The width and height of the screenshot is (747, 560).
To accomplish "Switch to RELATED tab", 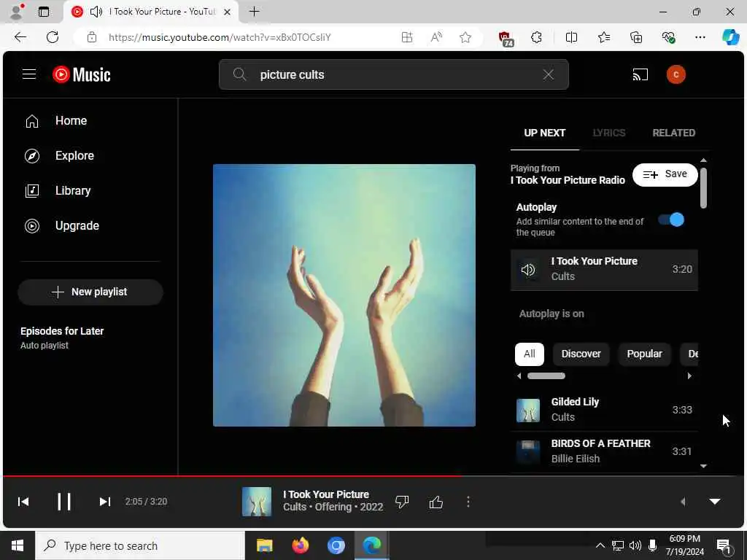I will [x=673, y=133].
